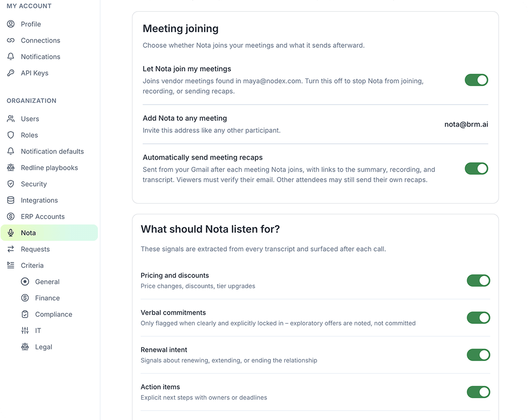Click the Roles shield icon
Screen dimensions: 528x420
(11, 135)
